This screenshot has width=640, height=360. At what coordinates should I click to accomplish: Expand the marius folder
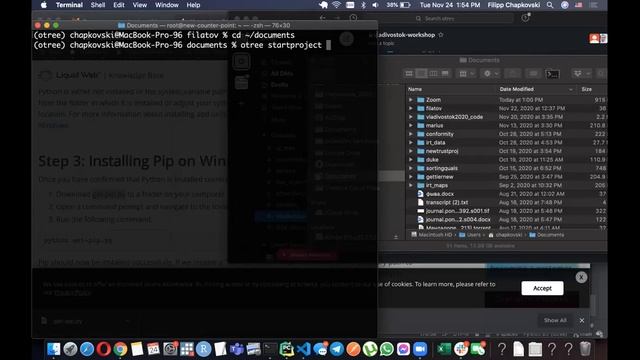[411, 125]
